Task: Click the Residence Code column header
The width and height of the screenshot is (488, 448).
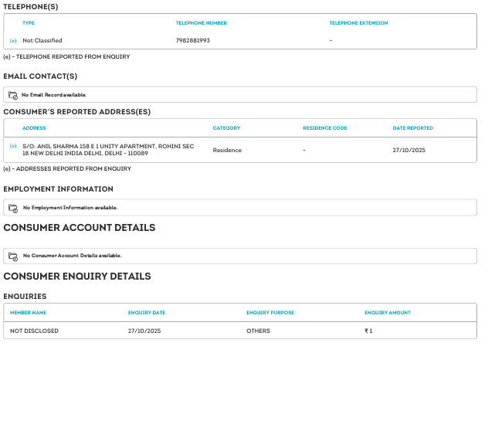Action: 324,128
